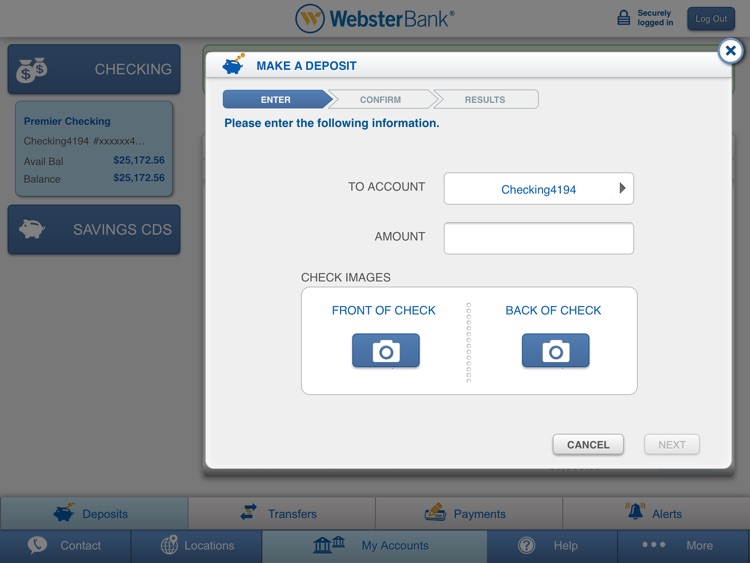This screenshot has width=750, height=563.
Task: Click the piggy bank icon in dialog header
Action: (x=233, y=64)
